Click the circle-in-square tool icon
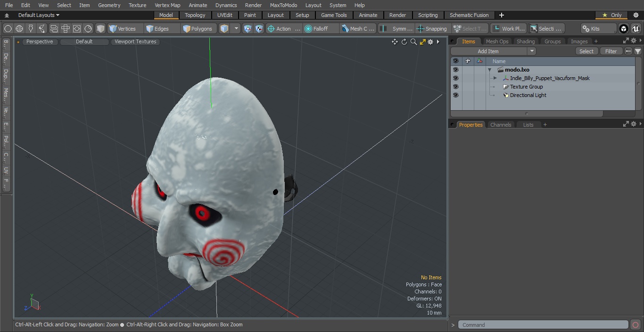The height and width of the screenshot is (332, 644). [77, 29]
